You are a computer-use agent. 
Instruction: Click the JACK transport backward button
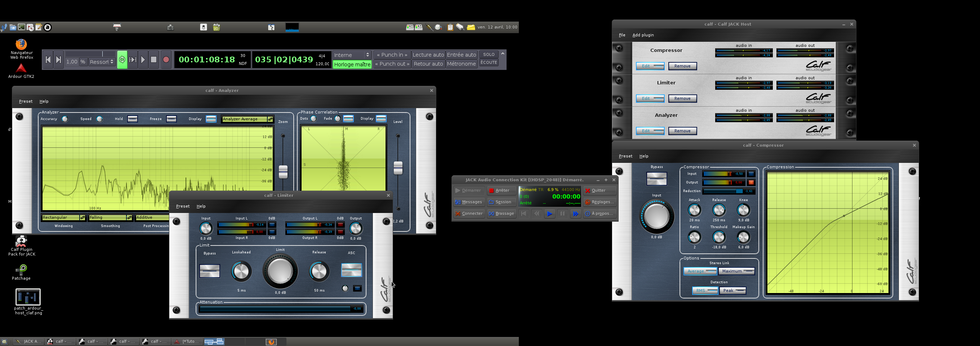click(x=536, y=213)
